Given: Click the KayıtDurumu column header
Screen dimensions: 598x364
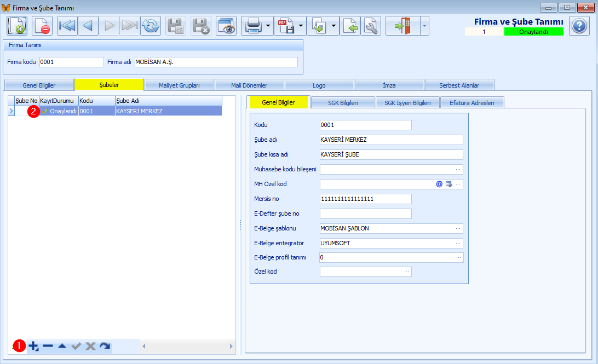Looking at the screenshot, I should pyautogui.click(x=59, y=101).
